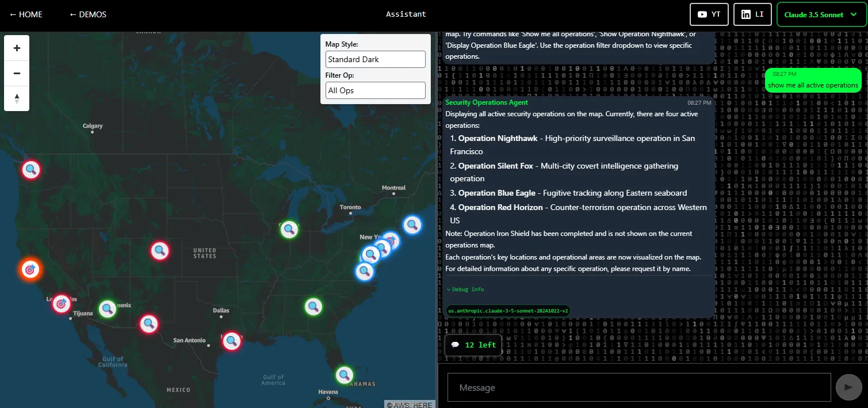Click 'Operation Nighthawk' in the list

pos(498,138)
